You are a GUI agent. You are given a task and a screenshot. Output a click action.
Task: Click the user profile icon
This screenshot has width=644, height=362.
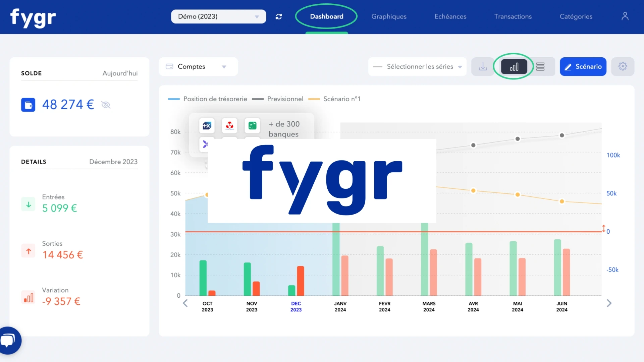point(625,16)
